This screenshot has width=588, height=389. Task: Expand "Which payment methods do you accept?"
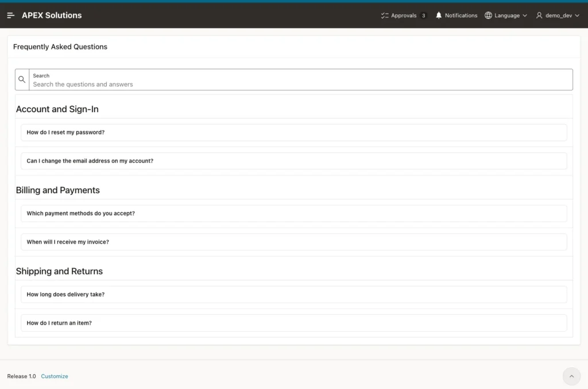[293, 213]
